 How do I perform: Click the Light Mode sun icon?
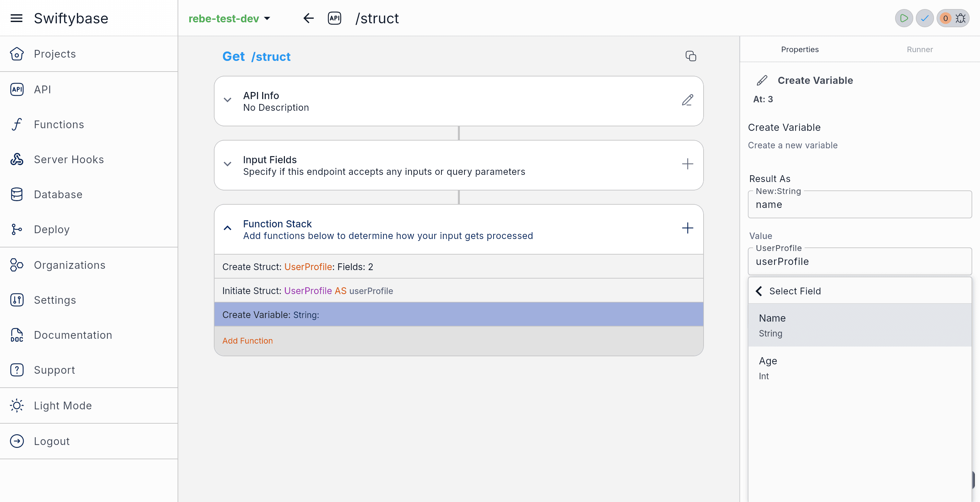coord(17,405)
